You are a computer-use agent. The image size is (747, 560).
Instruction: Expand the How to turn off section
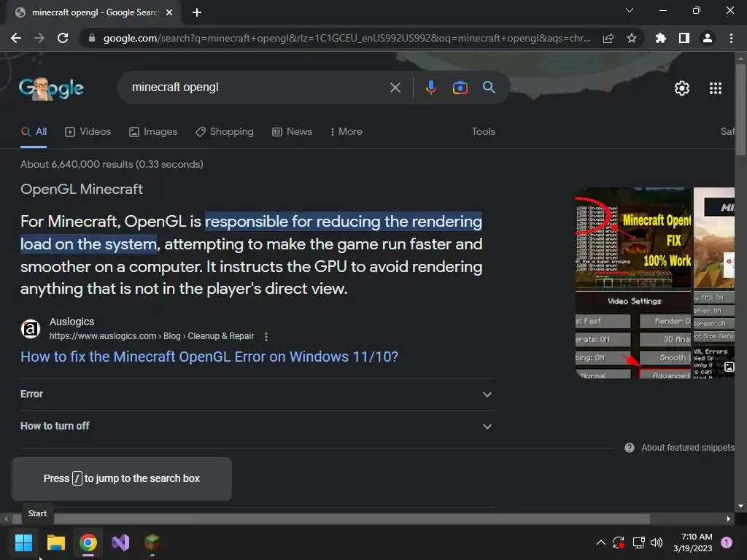(258, 426)
